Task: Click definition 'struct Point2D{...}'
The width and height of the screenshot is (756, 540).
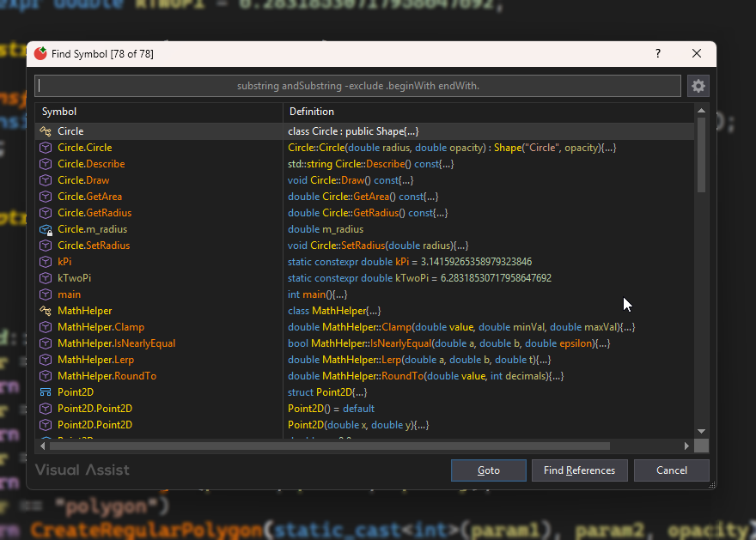Action: click(x=327, y=392)
